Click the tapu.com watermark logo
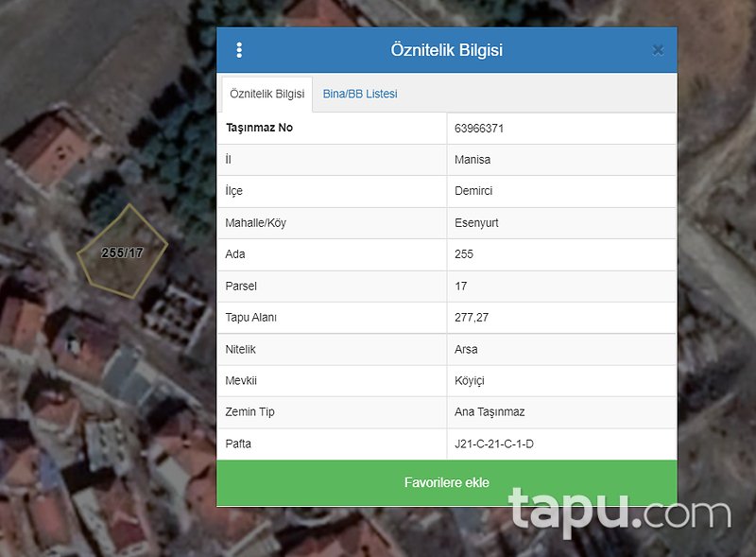 [620, 512]
